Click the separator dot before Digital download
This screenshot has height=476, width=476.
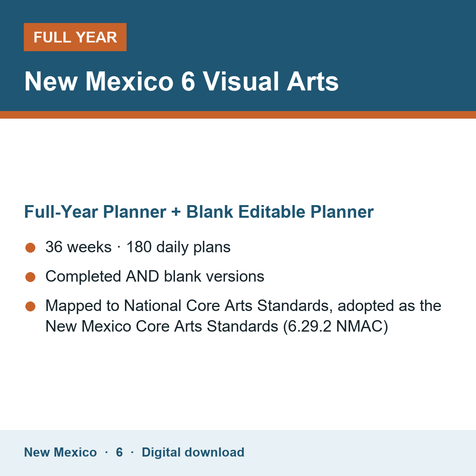click(132, 452)
